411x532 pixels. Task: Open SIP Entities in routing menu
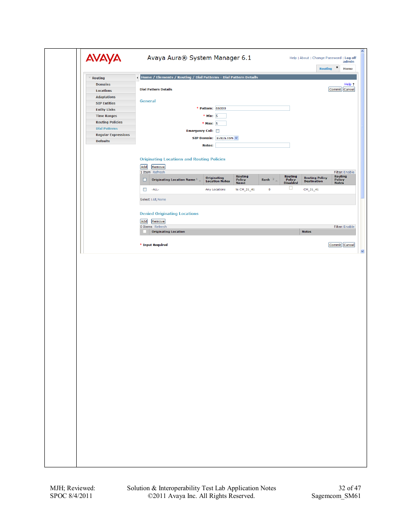(x=106, y=103)
